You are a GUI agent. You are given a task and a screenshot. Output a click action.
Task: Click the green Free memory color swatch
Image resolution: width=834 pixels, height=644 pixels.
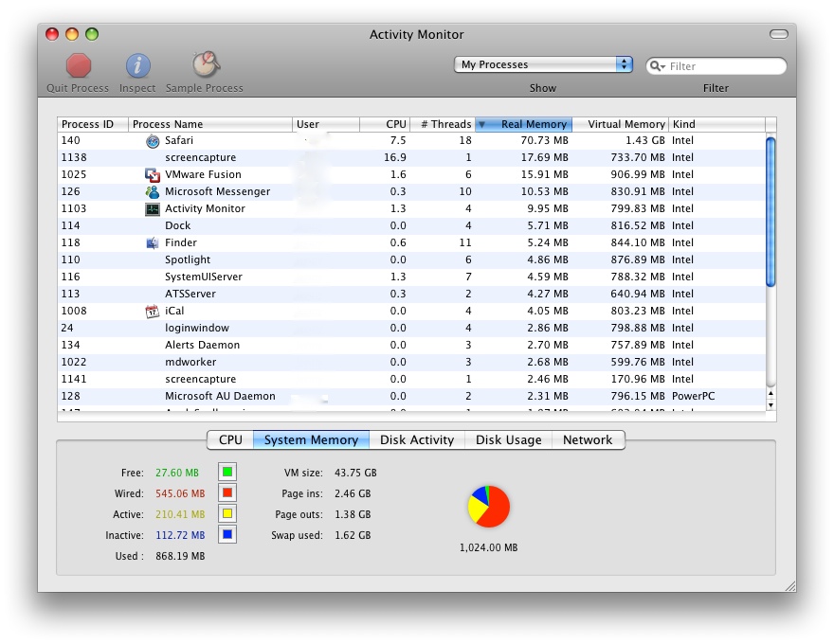[x=227, y=472]
